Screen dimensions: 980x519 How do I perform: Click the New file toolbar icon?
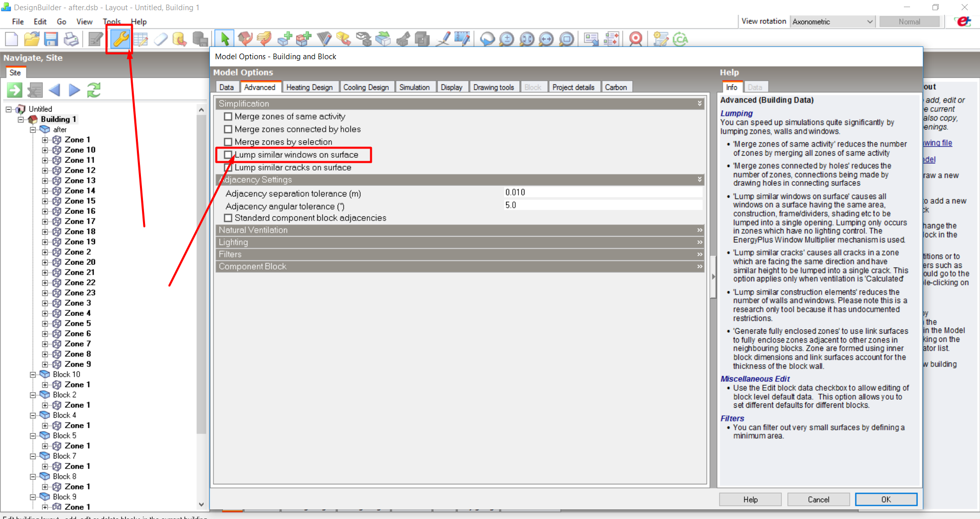pos(11,39)
